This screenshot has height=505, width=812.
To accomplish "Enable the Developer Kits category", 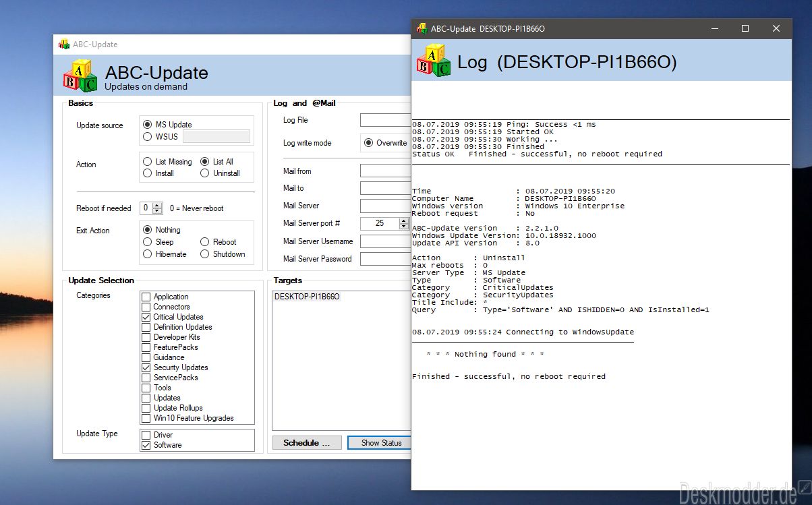I will [x=146, y=337].
